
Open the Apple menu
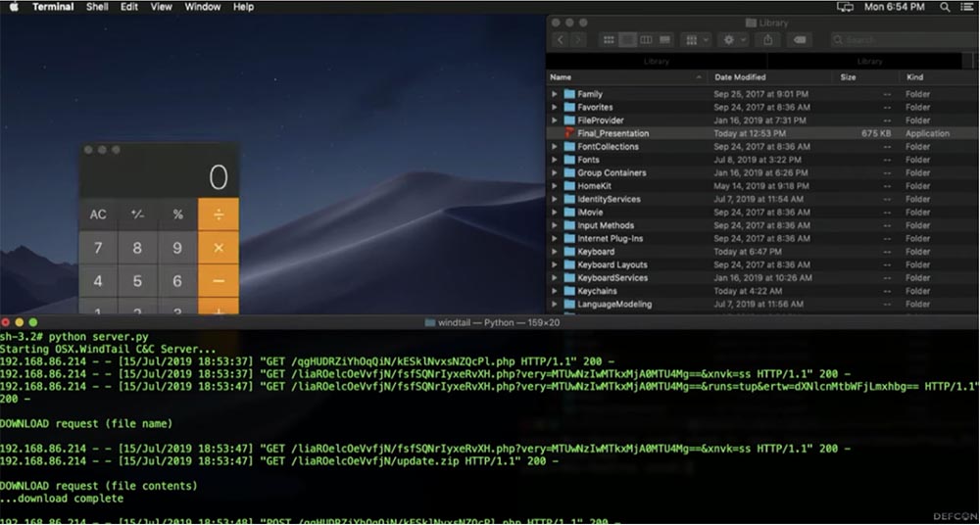[x=14, y=8]
